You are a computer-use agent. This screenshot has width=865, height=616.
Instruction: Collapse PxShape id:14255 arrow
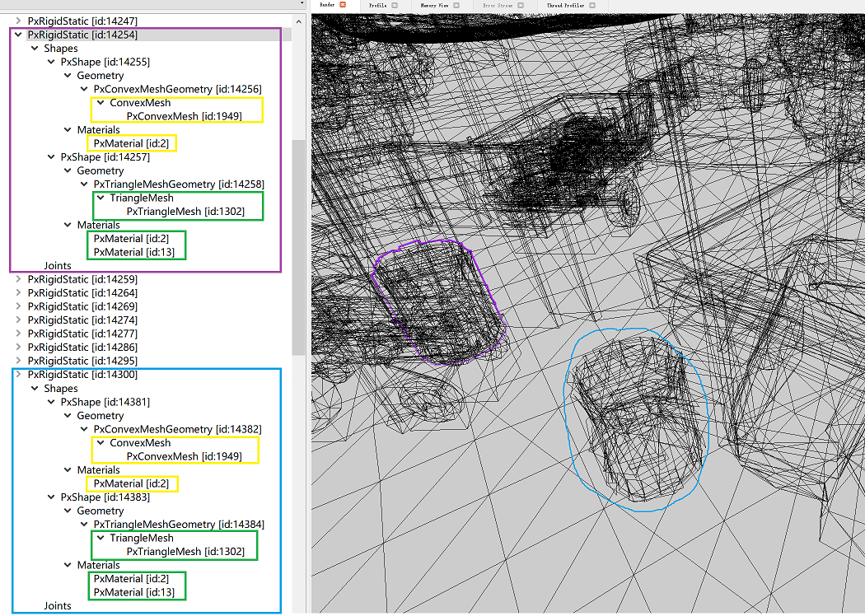coord(51,62)
